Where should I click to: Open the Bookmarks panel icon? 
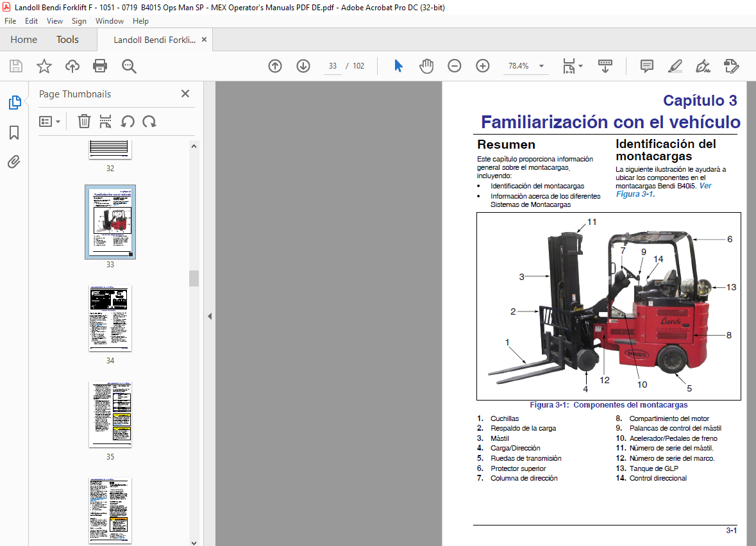pyautogui.click(x=14, y=133)
